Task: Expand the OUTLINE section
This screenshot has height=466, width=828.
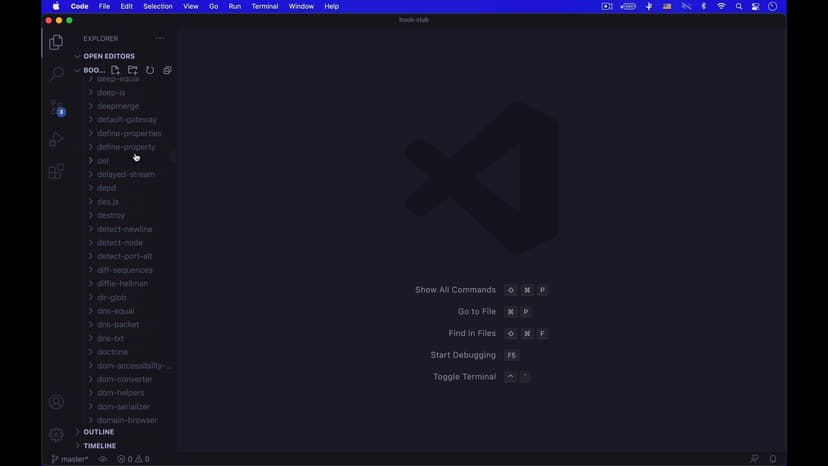Action: [98, 432]
